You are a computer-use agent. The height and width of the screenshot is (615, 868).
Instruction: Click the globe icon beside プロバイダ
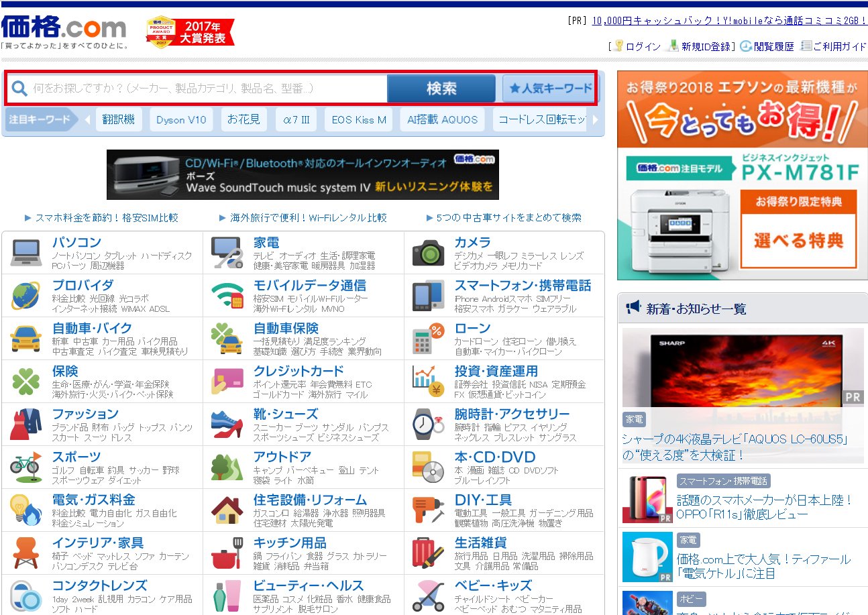point(26,296)
